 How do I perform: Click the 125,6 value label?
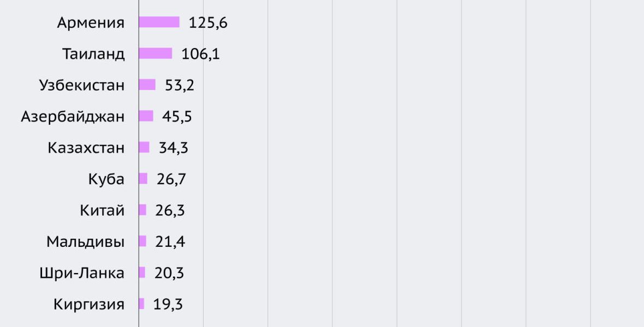[208, 23]
